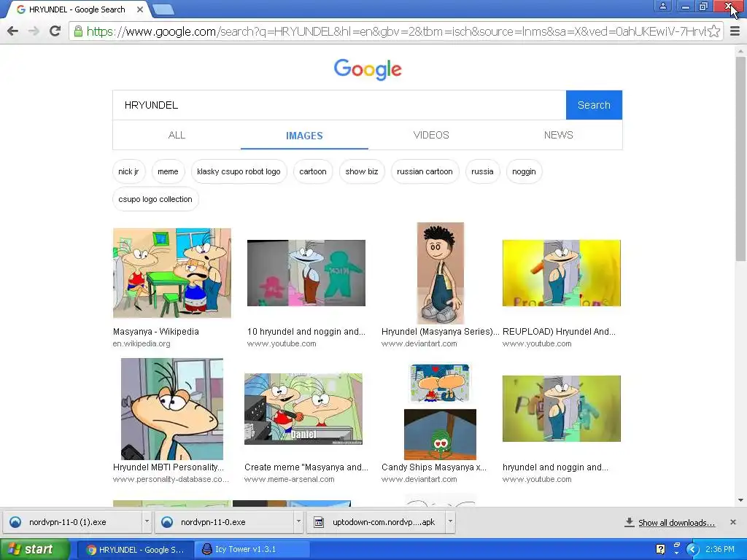Select the show biz chip
This screenshot has width=747, height=560.
click(x=362, y=171)
